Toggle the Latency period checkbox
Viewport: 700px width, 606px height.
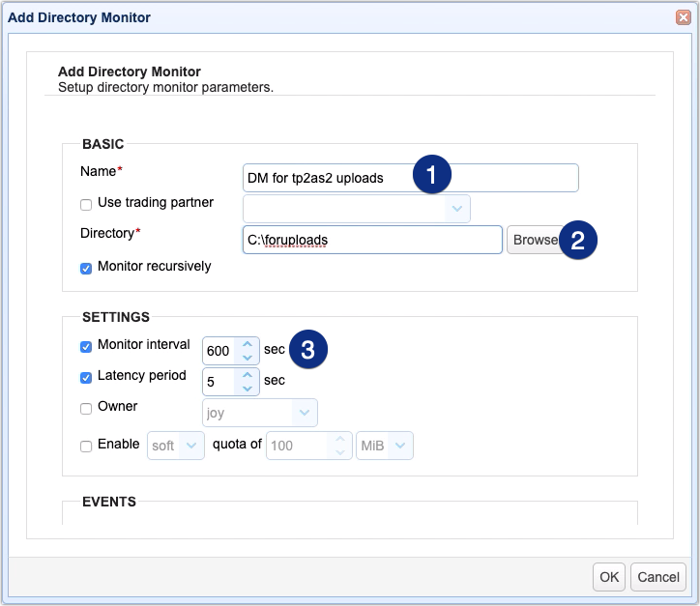click(x=86, y=377)
